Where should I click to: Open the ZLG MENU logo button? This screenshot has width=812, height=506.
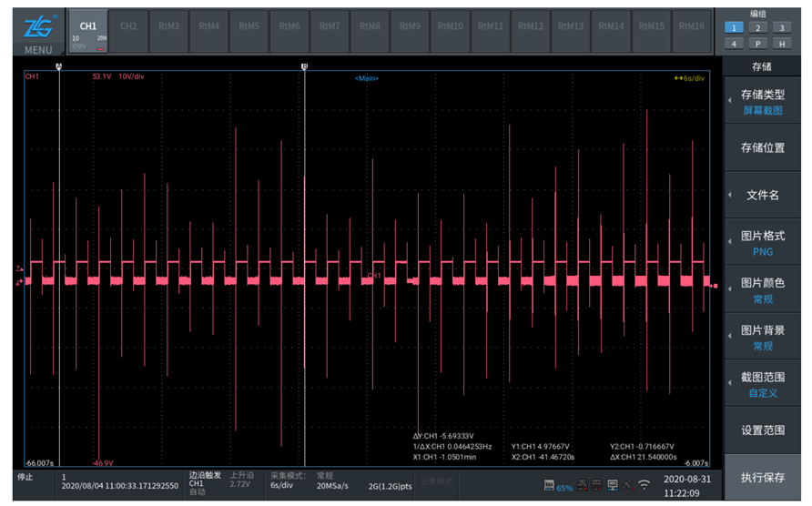(x=38, y=33)
